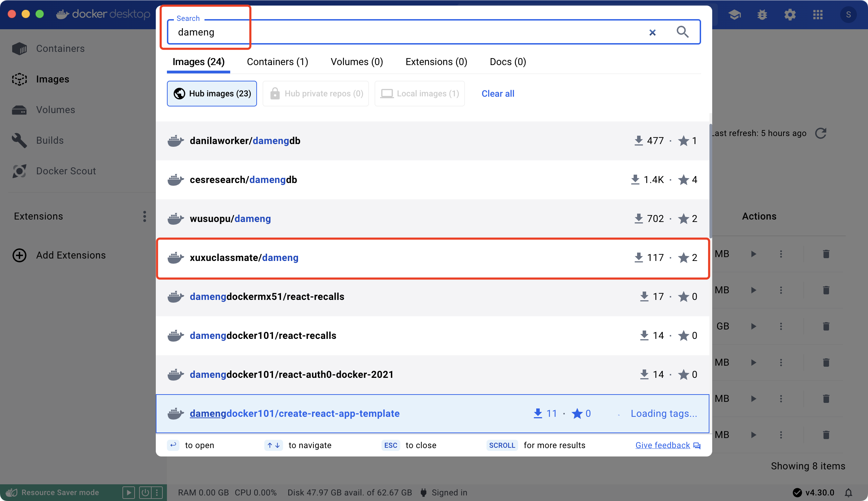The width and height of the screenshot is (868, 501).
Task: Switch to the Images (24) tab
Action: (x=199, y=62)
